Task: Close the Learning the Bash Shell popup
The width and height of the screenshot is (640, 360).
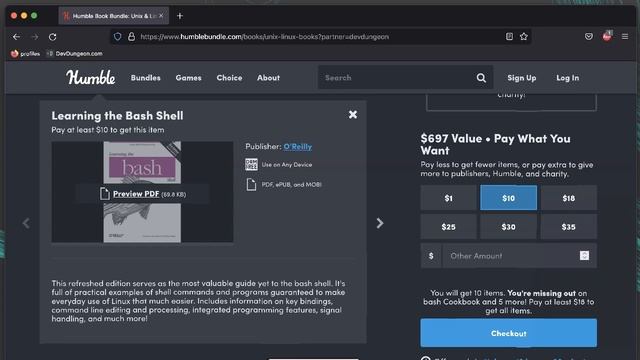Action: pyautogui.click(x=353, y=115)
